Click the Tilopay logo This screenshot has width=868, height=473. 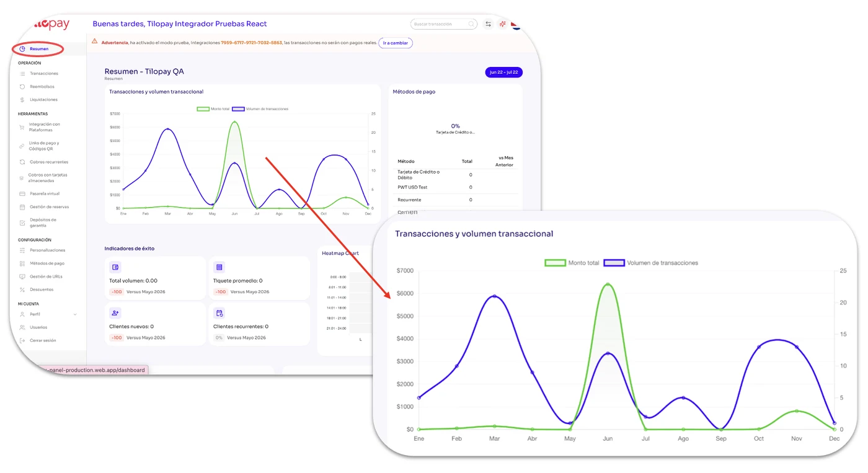[52, 25]
